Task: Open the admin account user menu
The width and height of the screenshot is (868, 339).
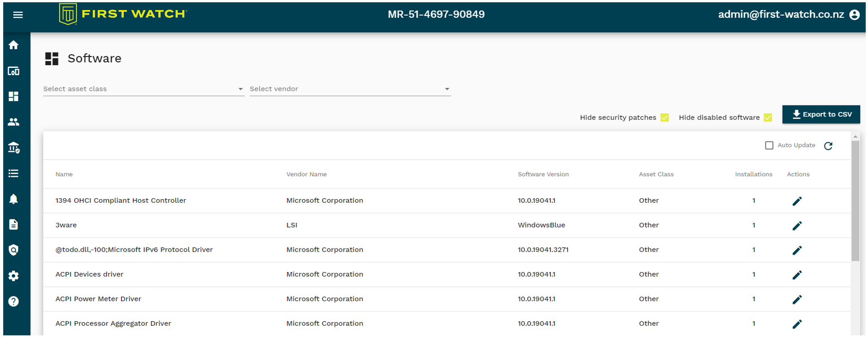Action: coord(854,15)
